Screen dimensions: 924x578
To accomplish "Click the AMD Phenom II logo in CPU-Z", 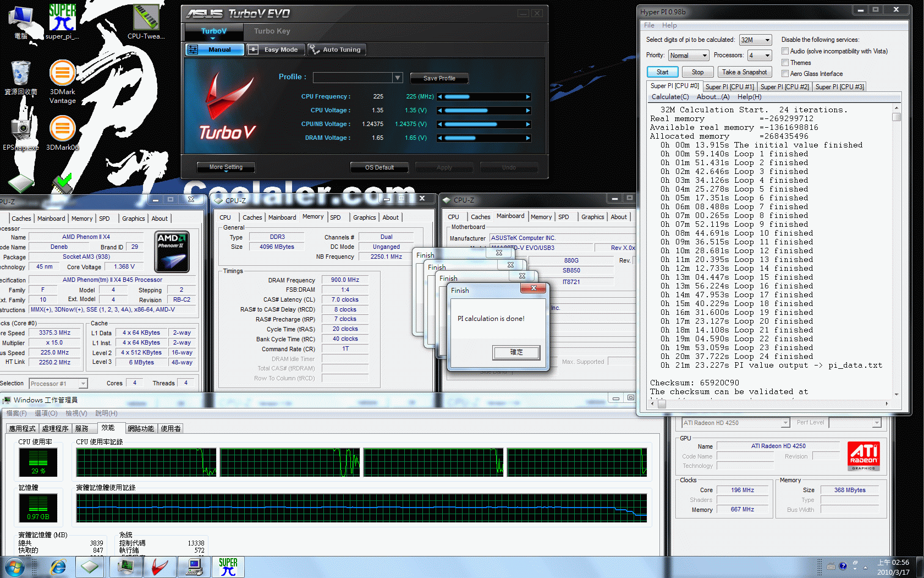I will point(172,252).
